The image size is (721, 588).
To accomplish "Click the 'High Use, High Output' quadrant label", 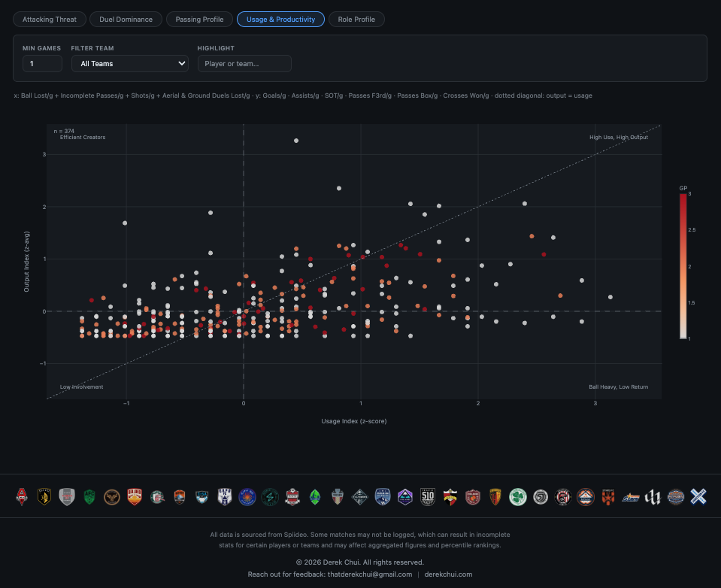I will pyautogui.click(x=619, y=138).
